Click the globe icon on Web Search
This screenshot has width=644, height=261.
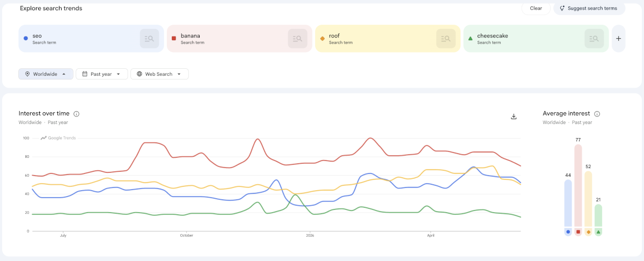[140, 74]
